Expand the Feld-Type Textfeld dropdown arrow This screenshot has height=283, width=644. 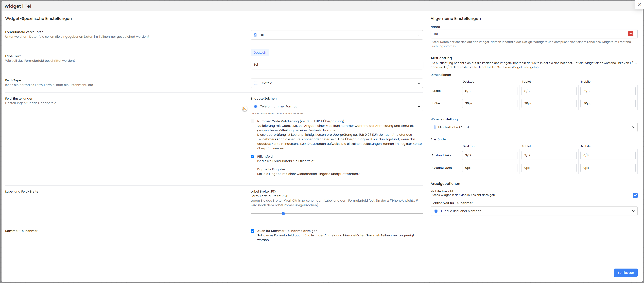tap(419, 83)
